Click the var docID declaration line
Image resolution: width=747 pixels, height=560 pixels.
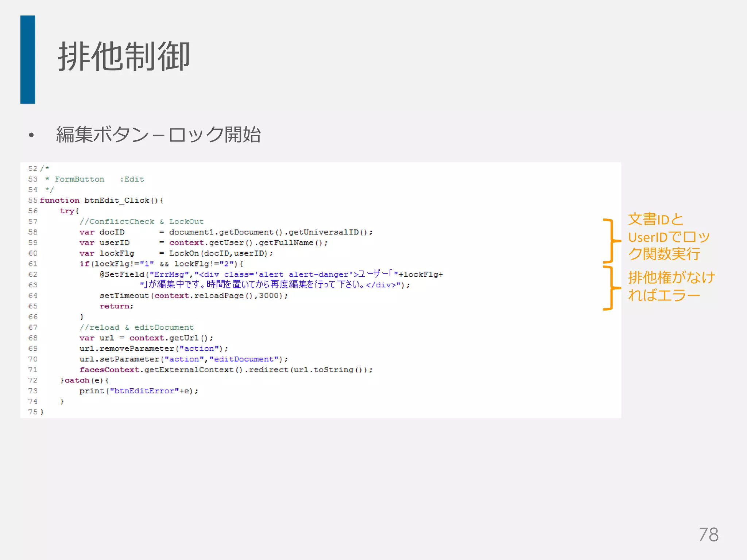pos(226,232)
